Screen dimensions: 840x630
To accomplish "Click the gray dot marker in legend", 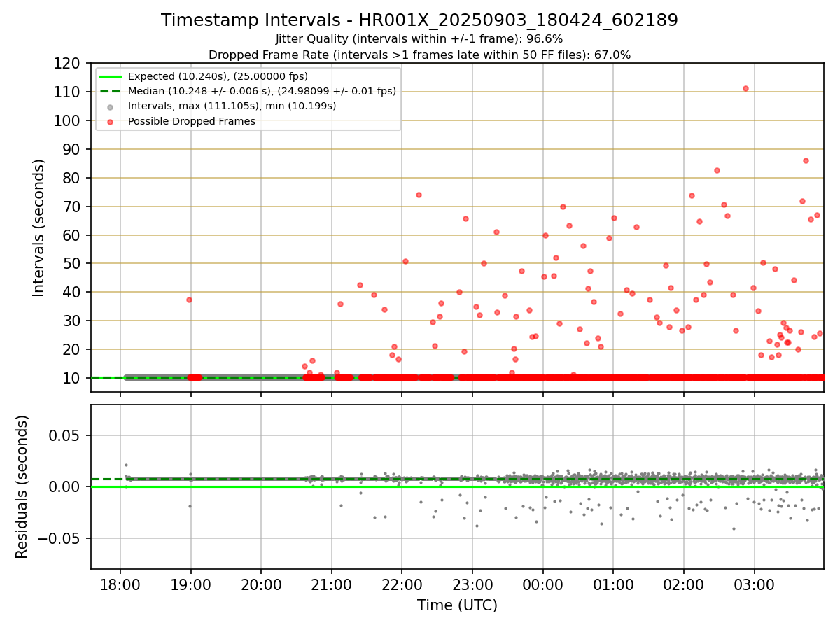I will 111,106.
